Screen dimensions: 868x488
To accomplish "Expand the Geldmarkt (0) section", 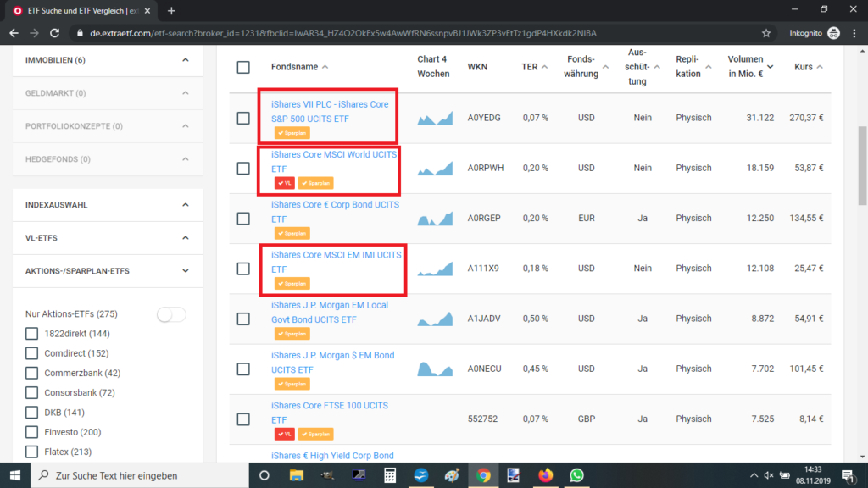I will pyautogui.click(x=108, y=93).
